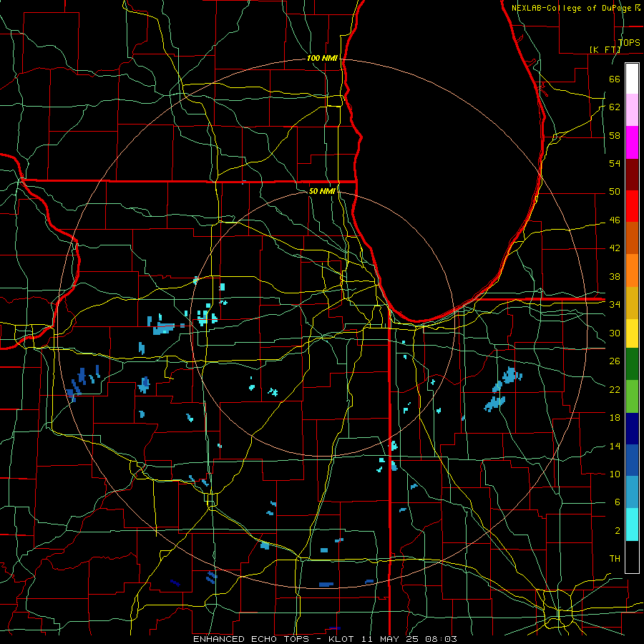This screenshot has width=644, height=644.
Task: Pick the light orange legend swatch
Action: 632,270
